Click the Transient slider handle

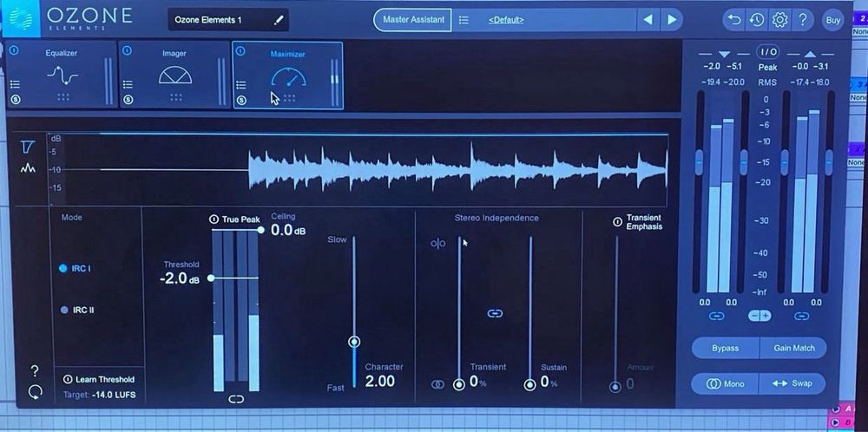459,384
